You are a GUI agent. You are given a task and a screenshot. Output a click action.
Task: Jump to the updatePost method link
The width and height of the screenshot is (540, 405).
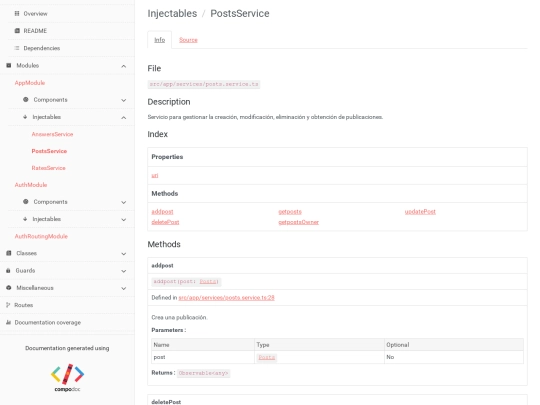(x=420, y=211)
